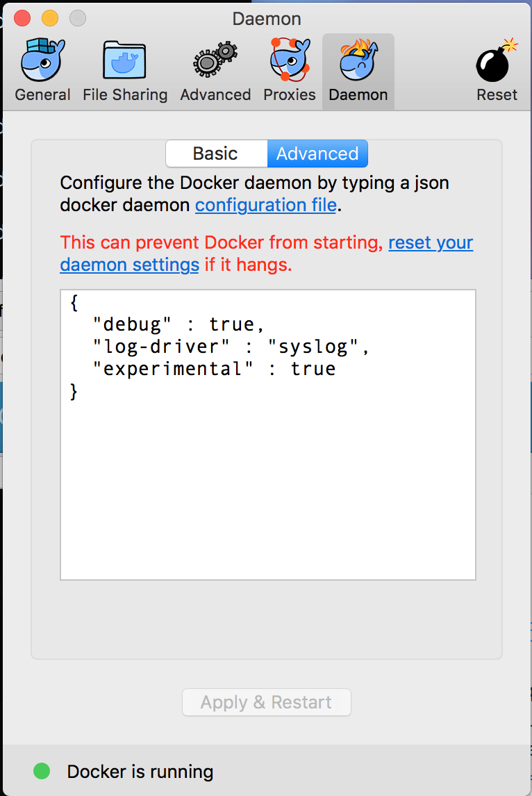
Task: Open the General preferences whale icon
Action: coord(42,60)
